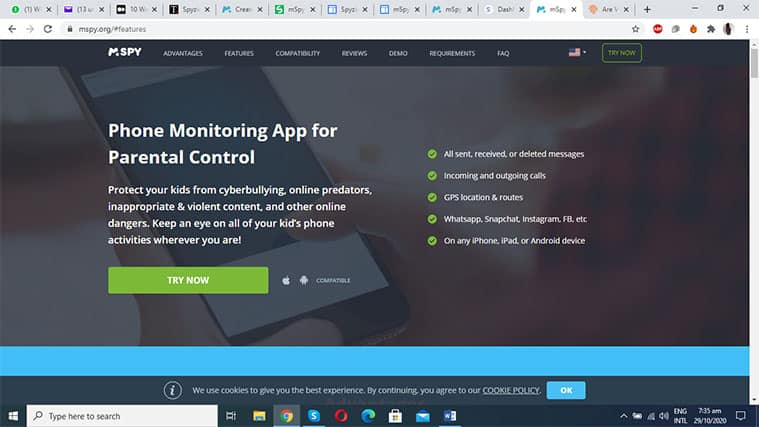Select REVIEWS in the navigation bar
Screen dimensions: 759x427
354,53
